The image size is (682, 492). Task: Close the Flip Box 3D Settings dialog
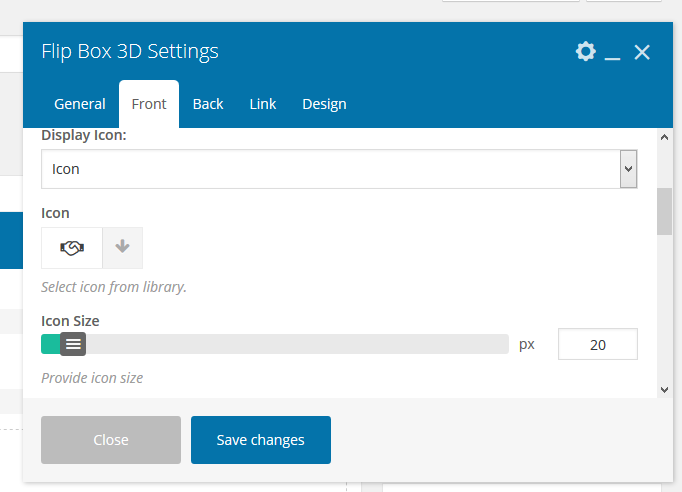click(x=642, y=52)
